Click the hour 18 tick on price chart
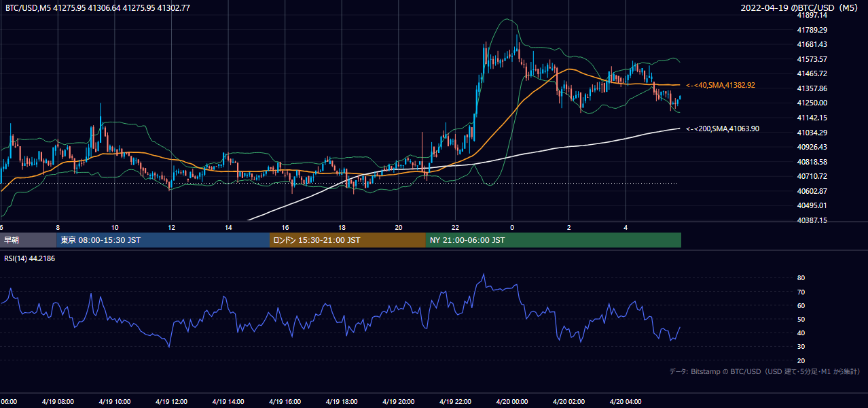This screenshot has width=868, height=408. coord(342,228)
